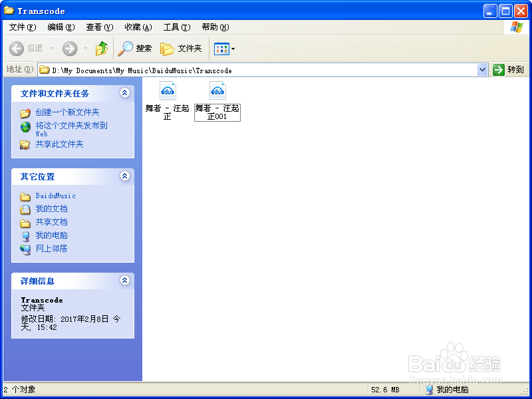This screenshot has width=532, height=399.
Task: Click the file name 舞者 - 汪起正001
Action: (217, 112)
